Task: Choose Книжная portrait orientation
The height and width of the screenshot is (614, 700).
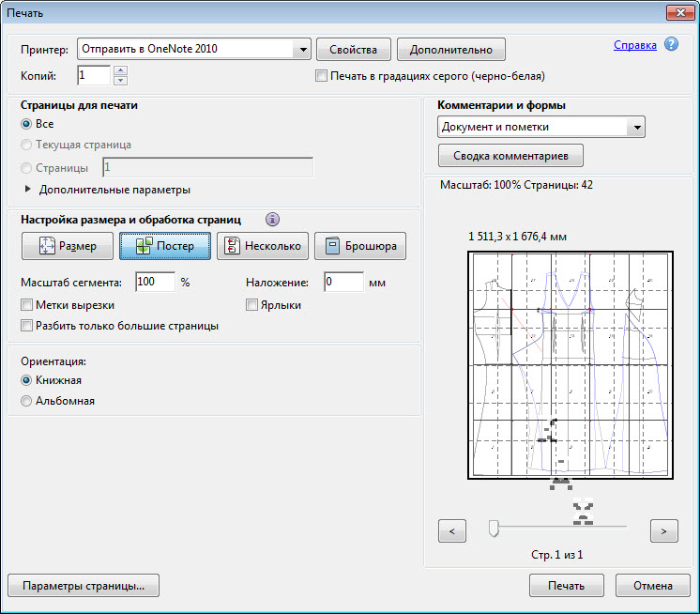Action: click(26, 380)
